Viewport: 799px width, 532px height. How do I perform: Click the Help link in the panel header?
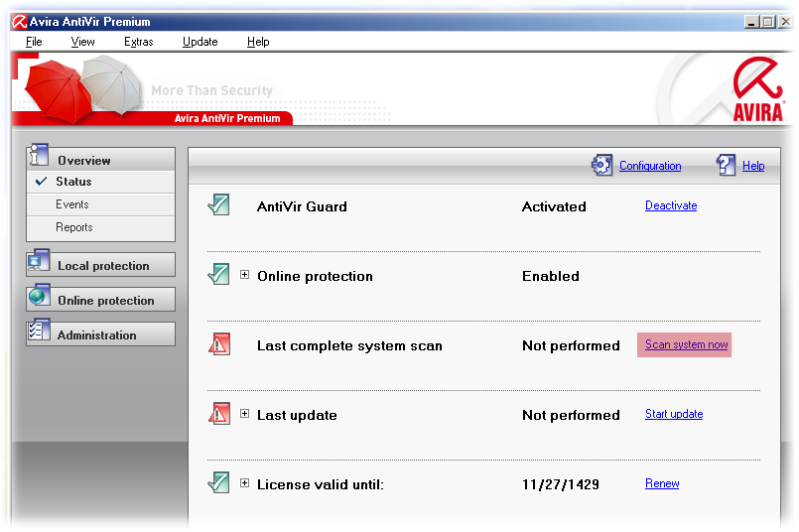[753, 166]
